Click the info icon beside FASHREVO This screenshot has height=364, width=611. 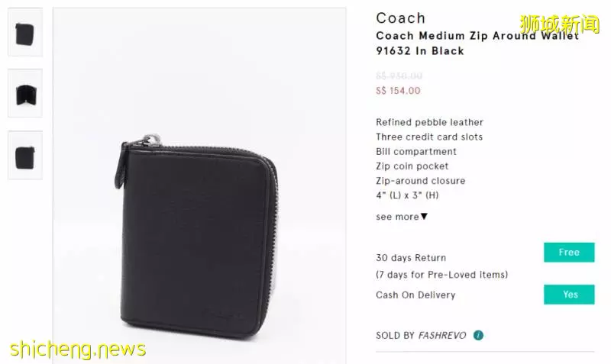pyautogui.click(x=478, y=335)
